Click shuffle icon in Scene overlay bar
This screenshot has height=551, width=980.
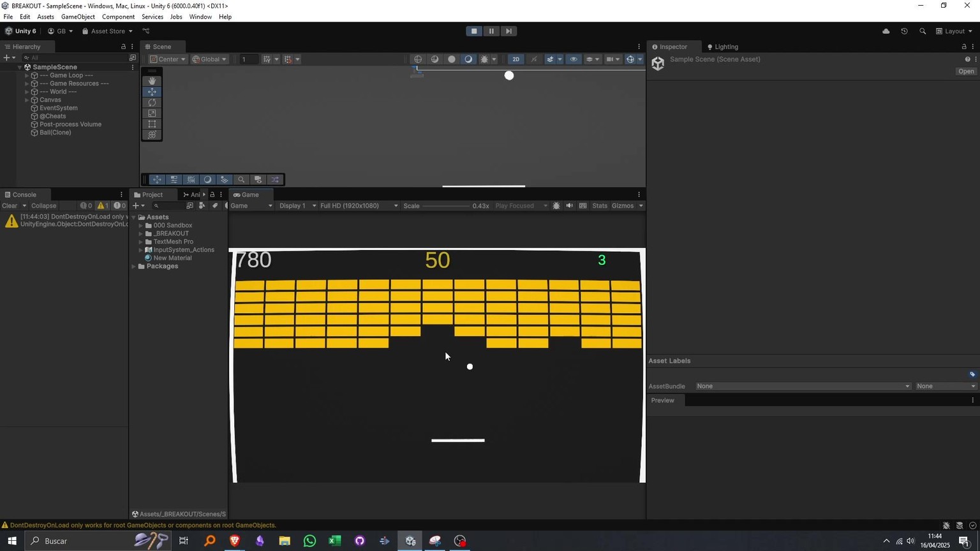275,180
